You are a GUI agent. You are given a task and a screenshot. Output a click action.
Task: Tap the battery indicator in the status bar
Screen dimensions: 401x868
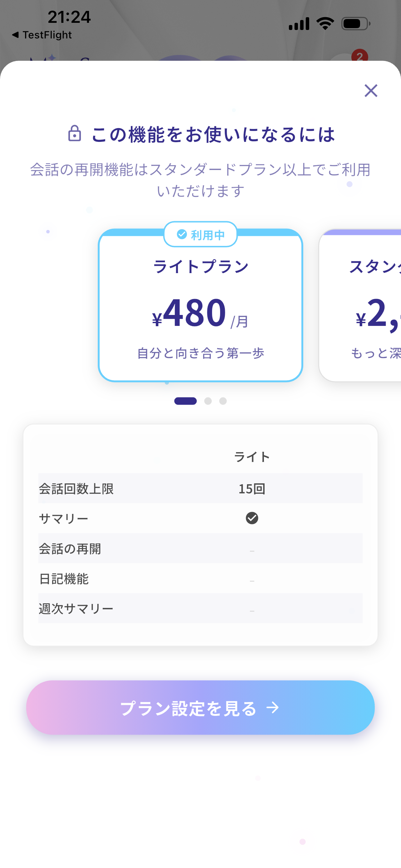(x=355, y=23)
